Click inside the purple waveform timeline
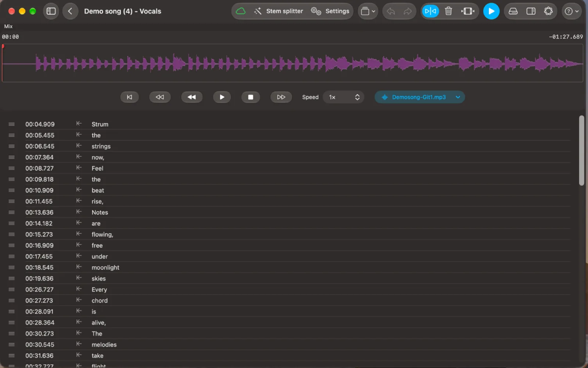The image size is (588, 368). point(293,63)
